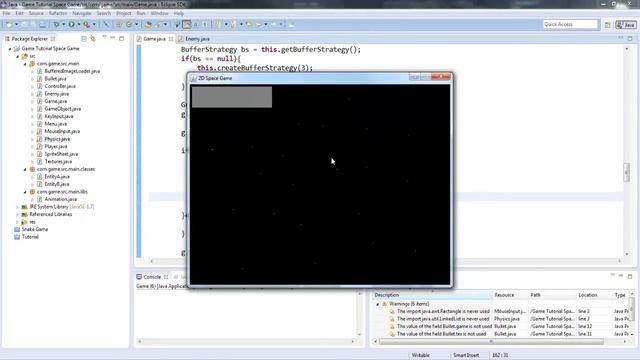The width and height of the screenshot is (640, 360).
Task: Click the Print toolbar icon
Action: pos(42,25)
